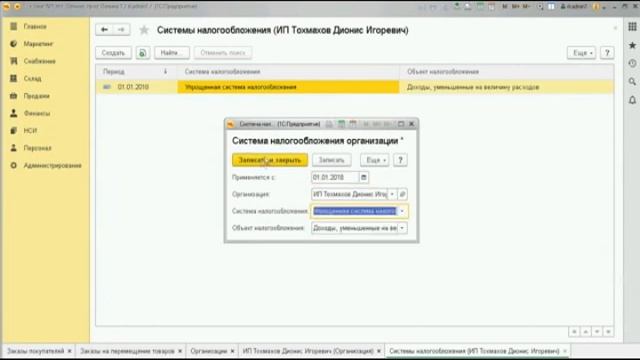Click the Записать button in dialog
Viewport: 640px width, 360px height.
(331, 160)
